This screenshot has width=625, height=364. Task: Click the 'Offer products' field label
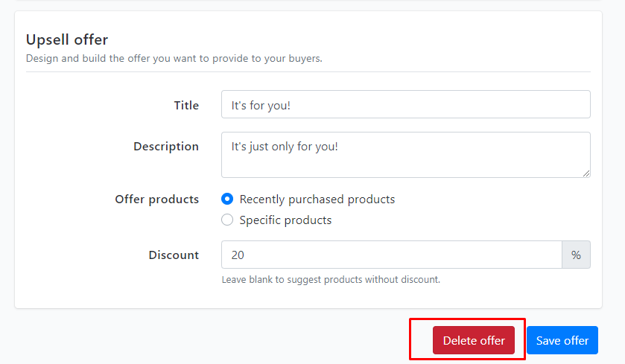(x=156, y=199)
